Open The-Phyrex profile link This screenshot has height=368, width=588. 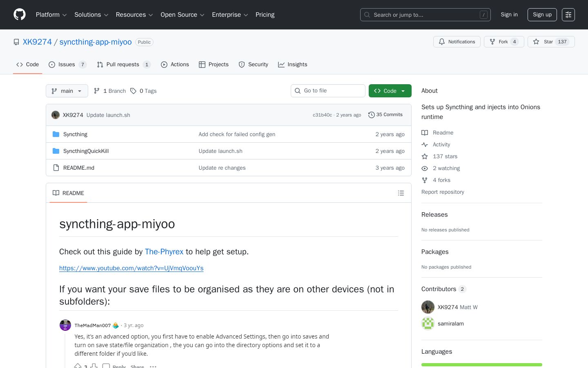[x=164, y=251]
